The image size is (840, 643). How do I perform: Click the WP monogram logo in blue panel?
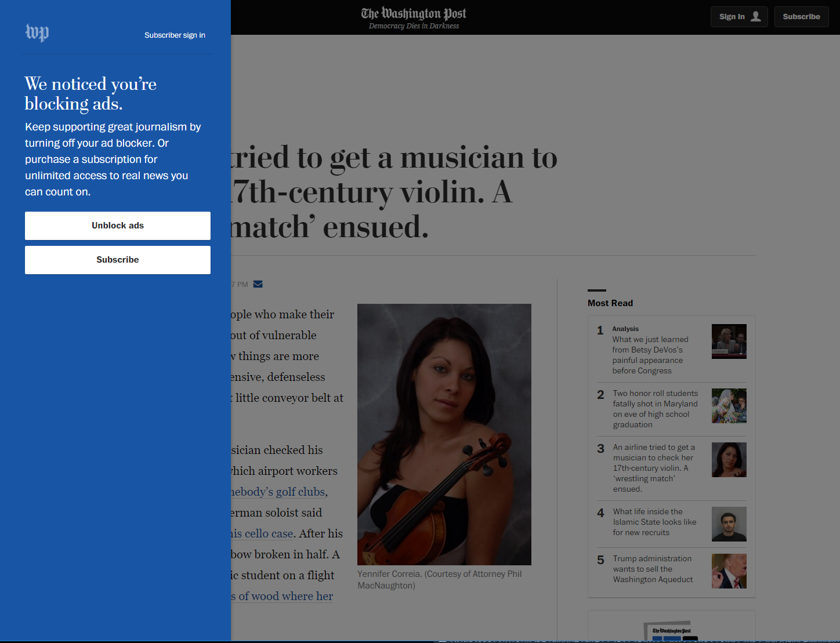pos(37,33)
